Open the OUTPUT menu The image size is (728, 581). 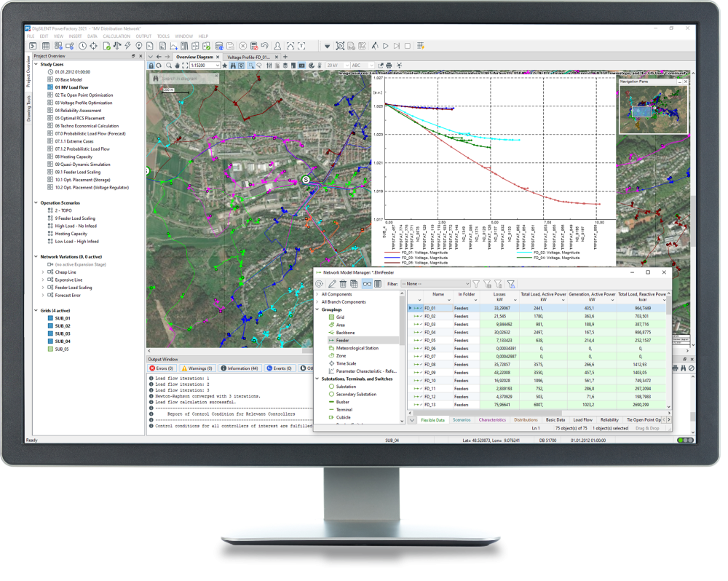pos(143,36)
